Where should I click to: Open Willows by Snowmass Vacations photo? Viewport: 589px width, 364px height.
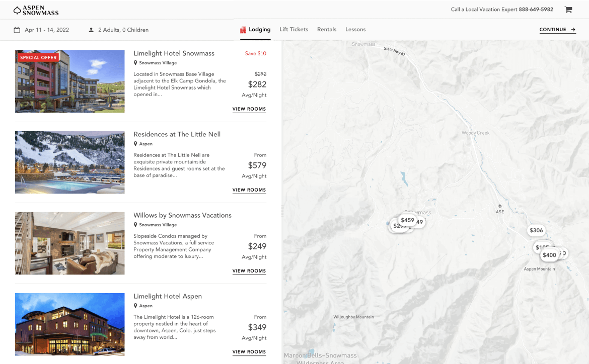coord(70,243)
